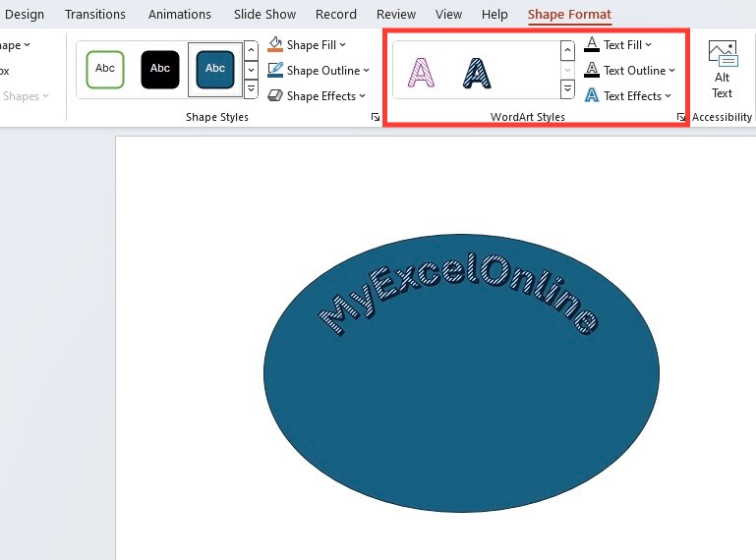Click the Shape Outline pen icon
This screenshot has height=560, width=756.
tap(275, 70)
